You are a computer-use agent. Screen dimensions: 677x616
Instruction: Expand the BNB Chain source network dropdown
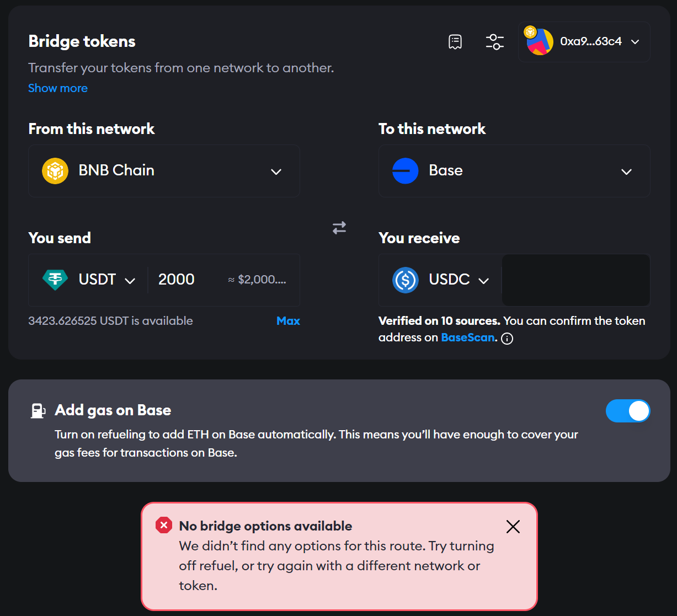[x=276, y=172]
